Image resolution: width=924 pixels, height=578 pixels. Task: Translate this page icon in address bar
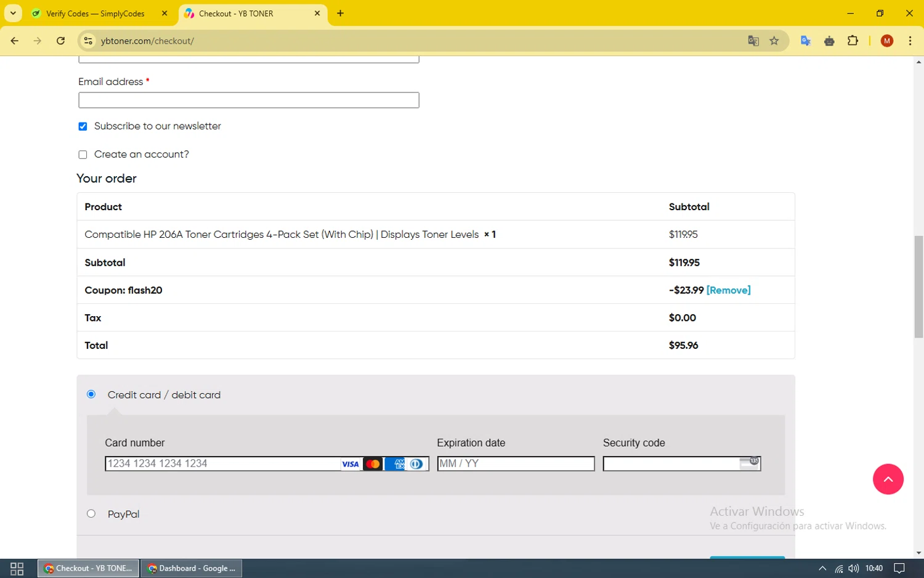tap(753, 41)
